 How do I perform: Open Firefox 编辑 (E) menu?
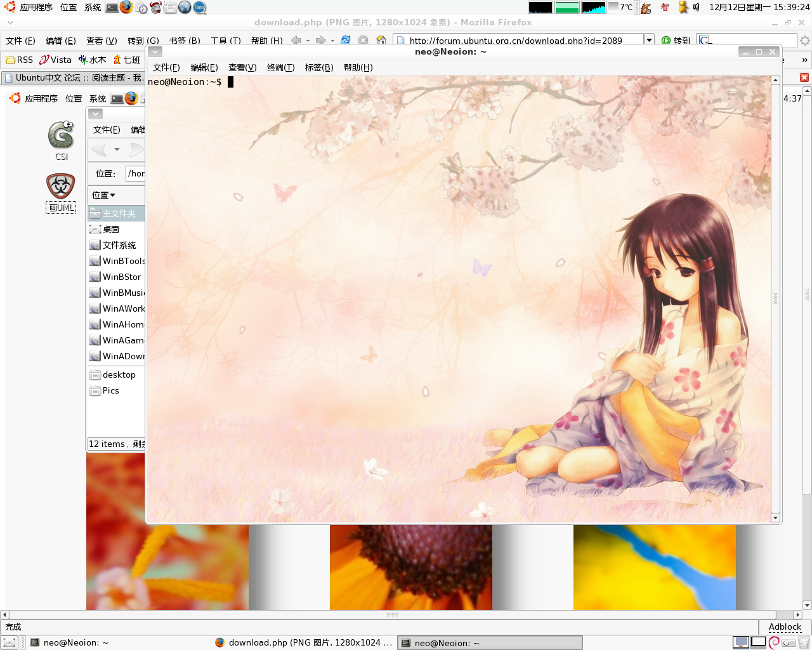(61, 41)
